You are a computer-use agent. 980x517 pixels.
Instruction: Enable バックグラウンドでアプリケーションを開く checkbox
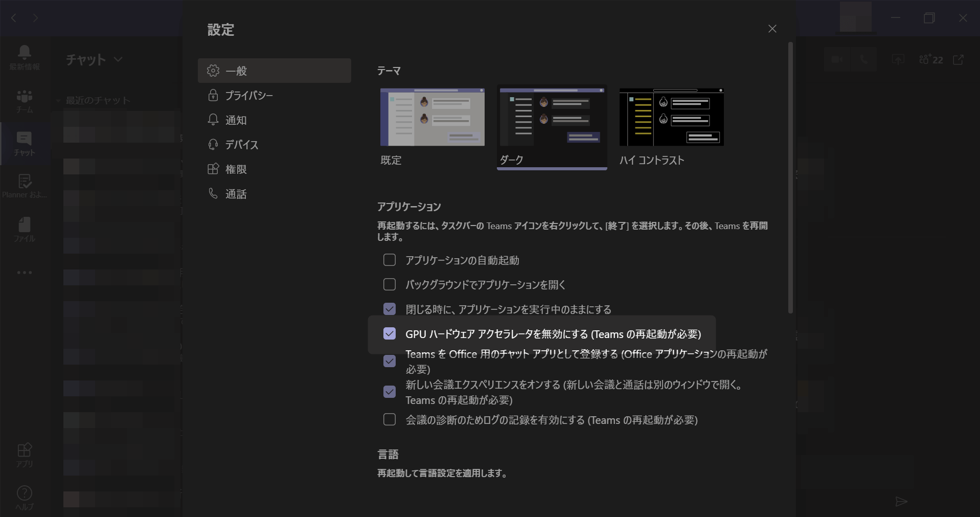tap(390, 284)
